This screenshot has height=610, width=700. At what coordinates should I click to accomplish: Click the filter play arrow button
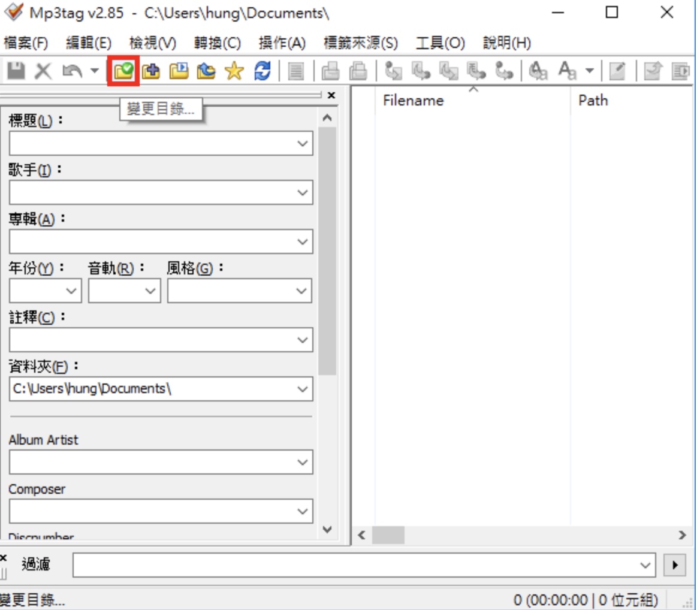[675, 565]
